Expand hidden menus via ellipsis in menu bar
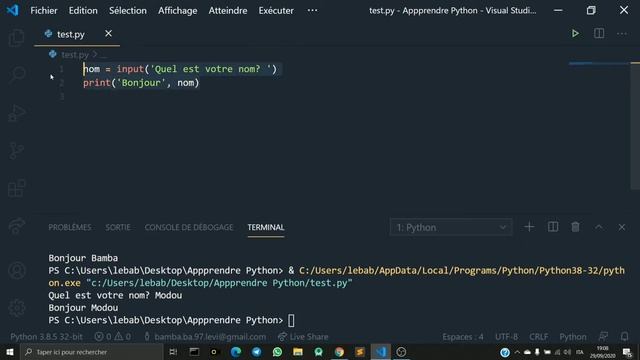 coord(312,11)
